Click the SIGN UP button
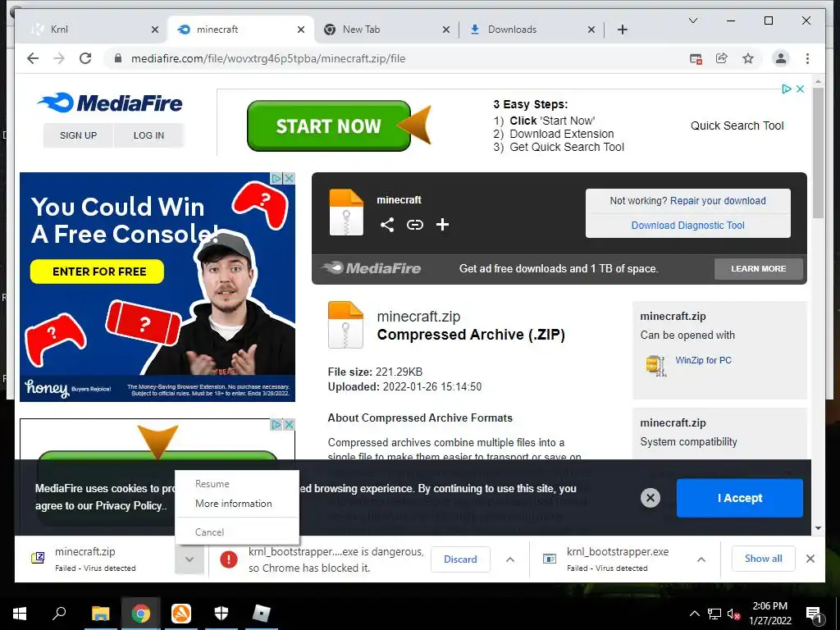 [x=78, y=135]
